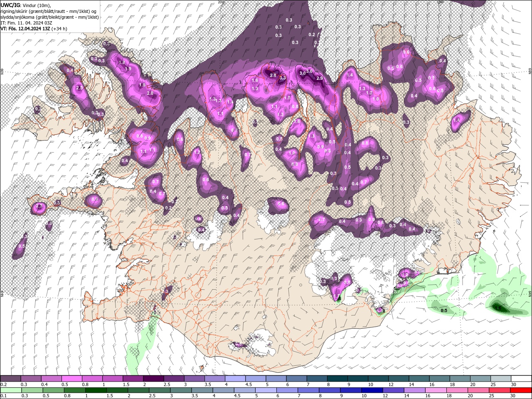
Task: Pick the palest green 0.1 swatch in the rain scale
Action: tap(11, 389)
